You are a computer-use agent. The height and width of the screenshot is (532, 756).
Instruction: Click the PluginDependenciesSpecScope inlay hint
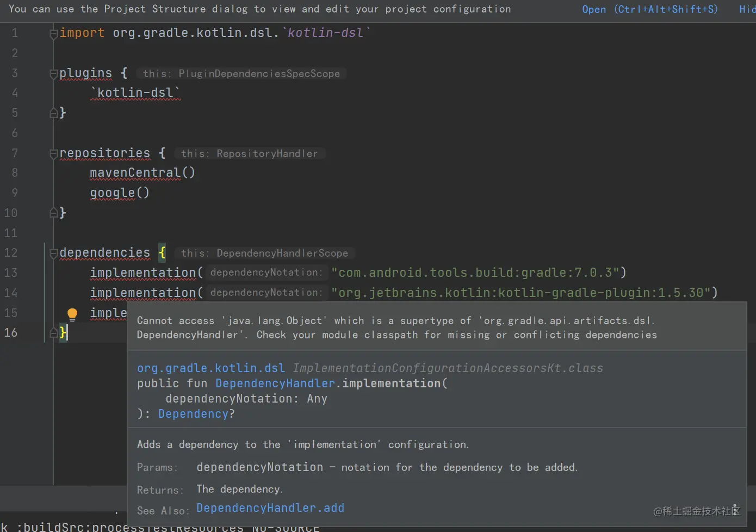pos(241,73)
